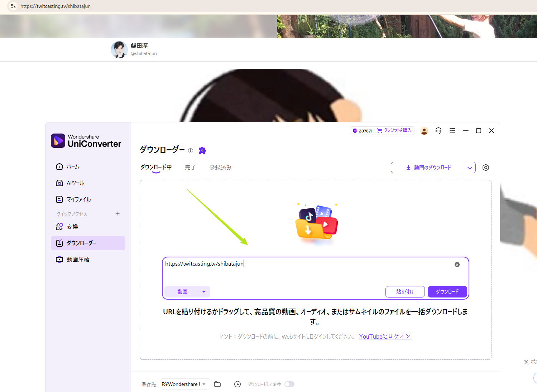The image size is (537, 392).
Task: Open download history clock icon
Action: [x=237, y=384]
